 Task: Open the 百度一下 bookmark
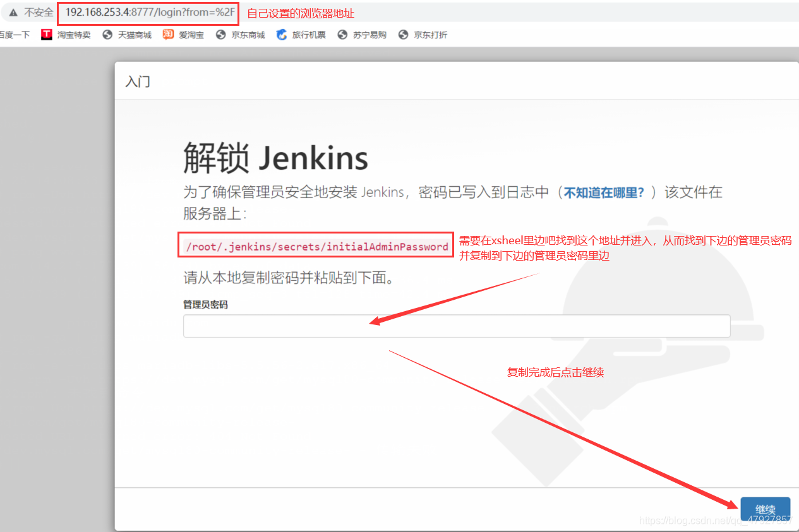tap(14, 35)
